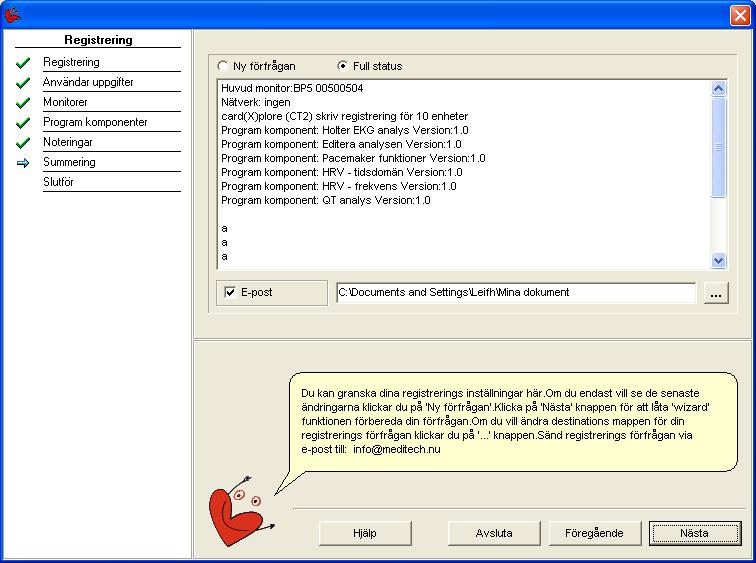Screen dimensions: 756x563
Task: Select the 'Ny förfrågan' radio button
Action: (223, 66)
